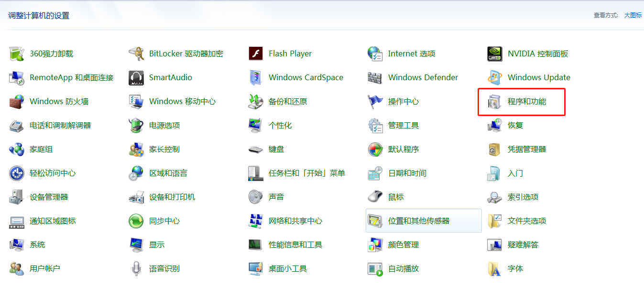Image resolution: width=644 pixels, height=308 pixels.
Task: Click the 默认程序 icon
Action: coord(375,149)
